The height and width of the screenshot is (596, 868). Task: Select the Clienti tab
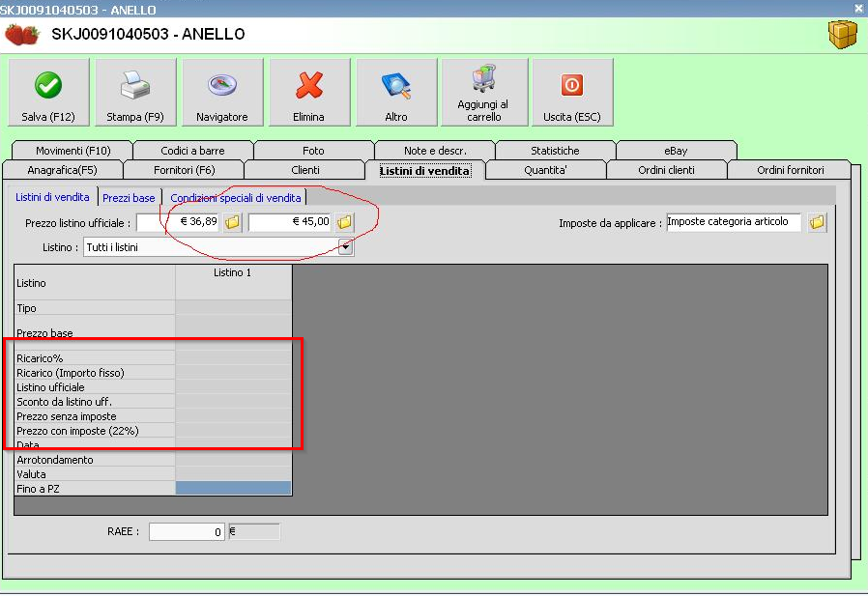point(305,170)
